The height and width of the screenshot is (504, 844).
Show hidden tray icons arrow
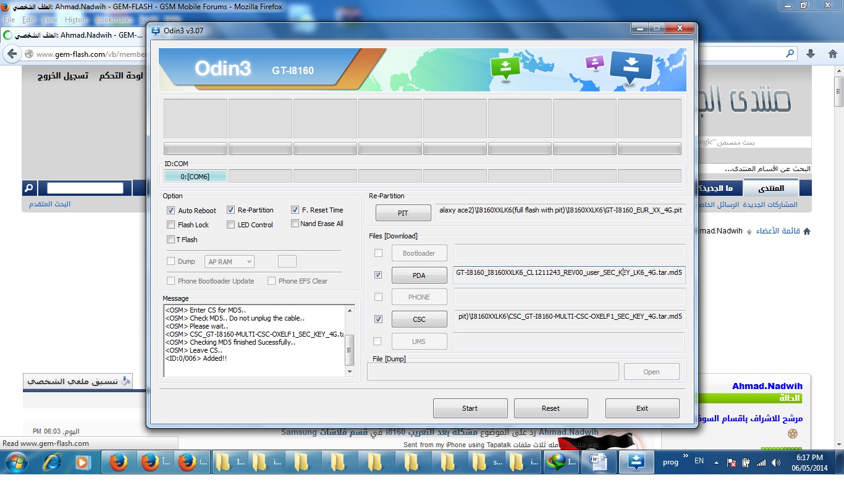tap(716, 462)
